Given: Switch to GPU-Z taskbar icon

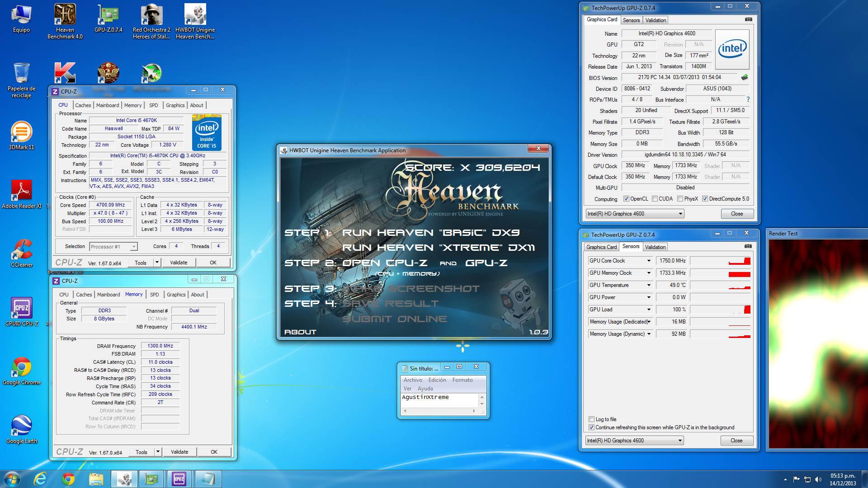Looking at the screenshot, I should click(151, 479).
